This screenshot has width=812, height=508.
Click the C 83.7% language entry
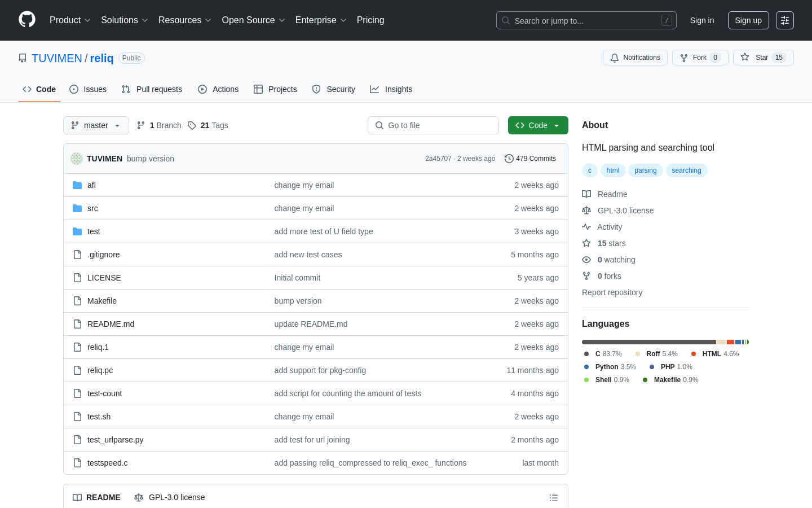(603, 354)
